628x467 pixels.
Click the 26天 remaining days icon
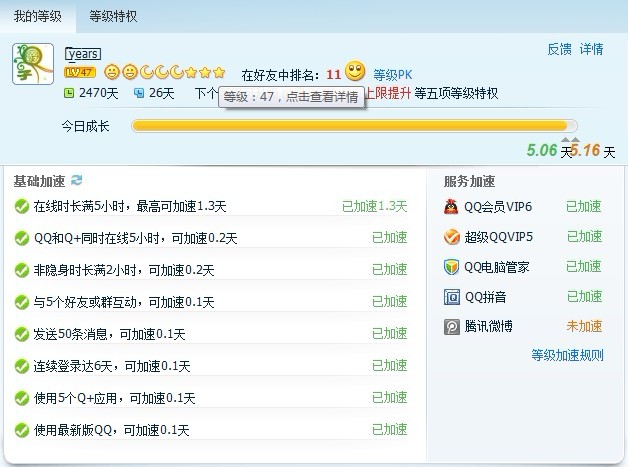click(139, 94)
